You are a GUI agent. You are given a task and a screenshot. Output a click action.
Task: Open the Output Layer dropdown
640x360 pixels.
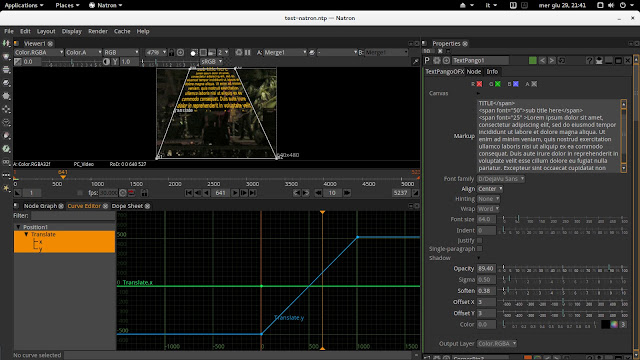pos(497,344)
